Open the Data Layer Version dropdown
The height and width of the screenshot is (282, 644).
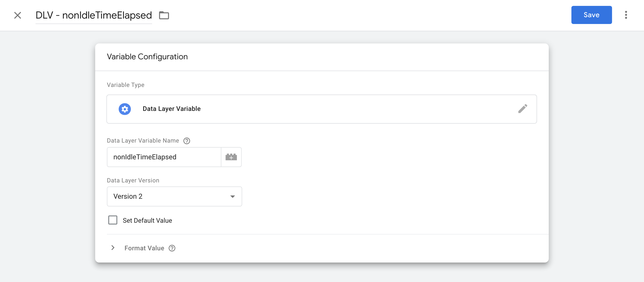[174, 196]
